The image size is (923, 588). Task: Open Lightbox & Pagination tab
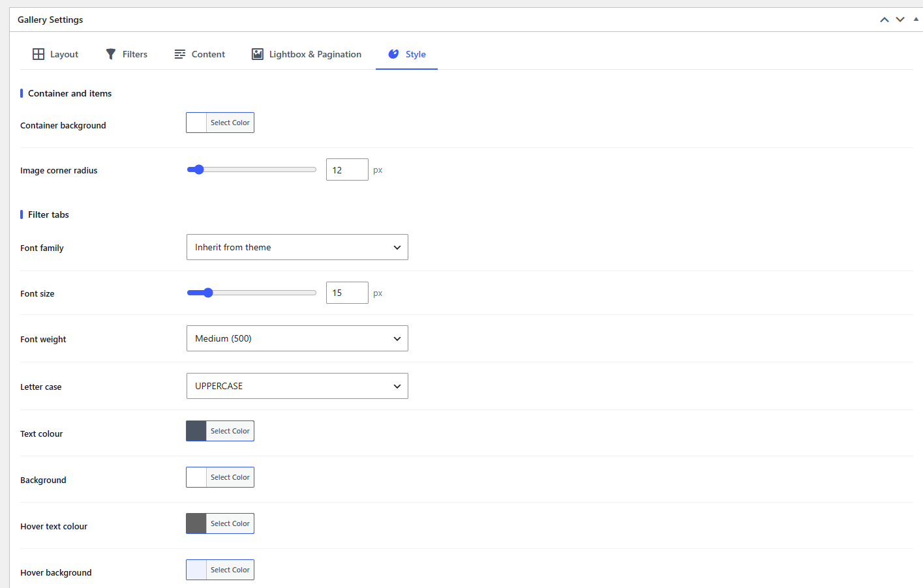(x=307, y=54)
